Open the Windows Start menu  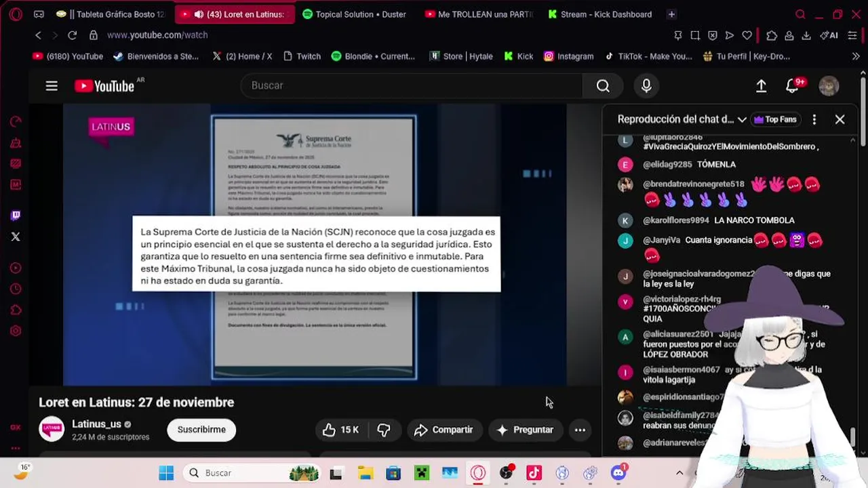(x=166, y=473)
